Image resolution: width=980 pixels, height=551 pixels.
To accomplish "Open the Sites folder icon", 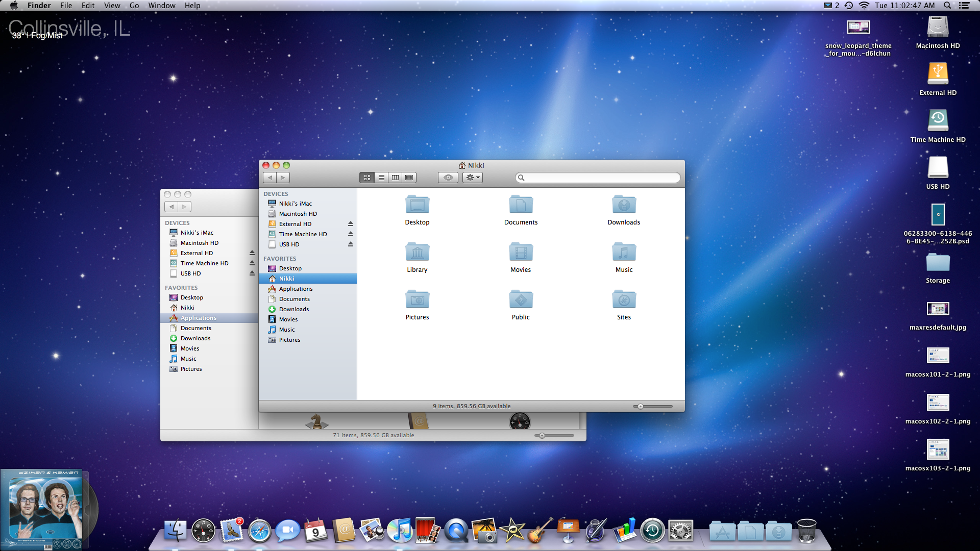I will click(x=624, y=300).
